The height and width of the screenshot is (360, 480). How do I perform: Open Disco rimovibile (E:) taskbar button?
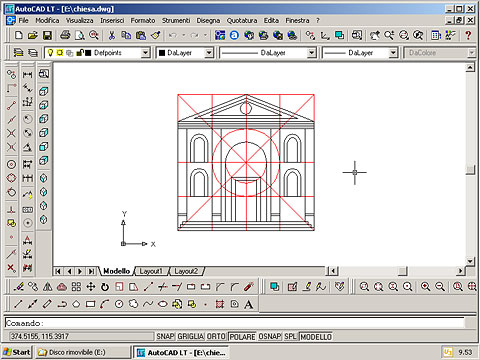(x=82, y=352)
